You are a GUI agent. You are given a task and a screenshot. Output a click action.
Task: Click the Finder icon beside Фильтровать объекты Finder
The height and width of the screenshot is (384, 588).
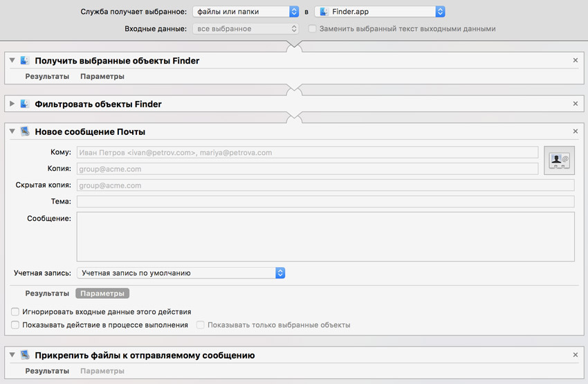click(x=25, y=104)
